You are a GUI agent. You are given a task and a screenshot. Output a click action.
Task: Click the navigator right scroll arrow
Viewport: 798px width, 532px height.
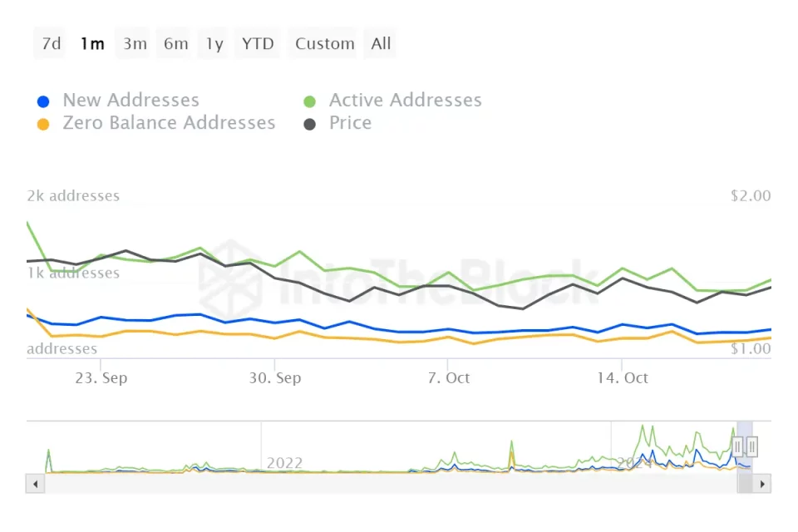click(763, 483)
